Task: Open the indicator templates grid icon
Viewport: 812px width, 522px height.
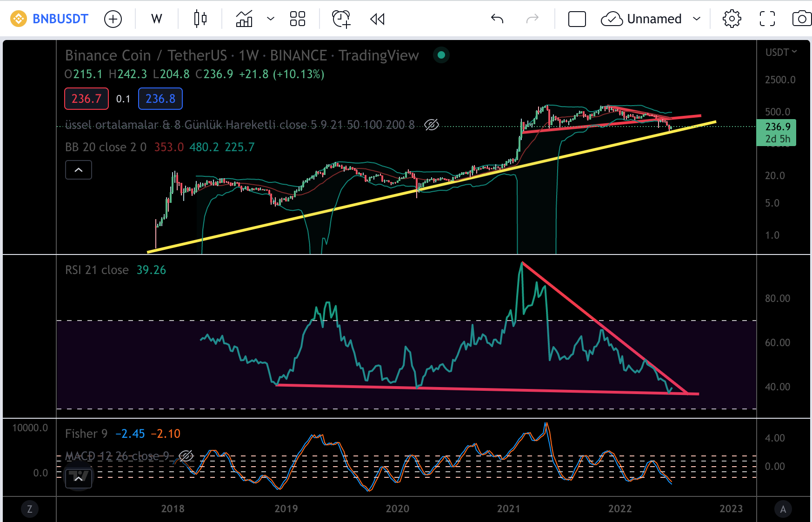Action: [298, 19]
